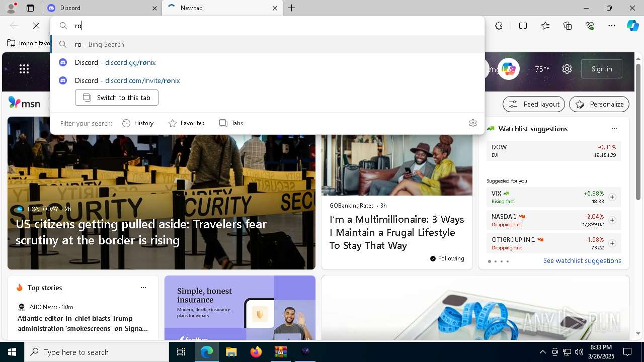The height and width of the screenshot is (362, 644).
Task: Open Watchlist suggestions more options
Action: point(614,129)
